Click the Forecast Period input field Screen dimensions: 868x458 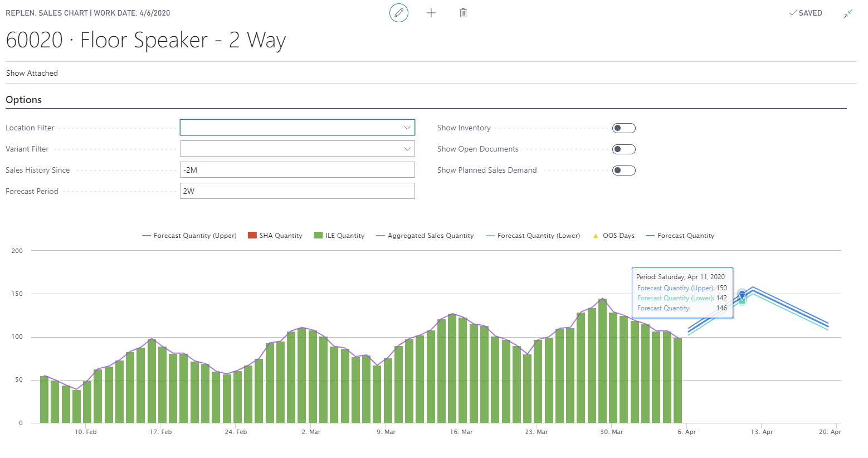(x=297, y=191)
